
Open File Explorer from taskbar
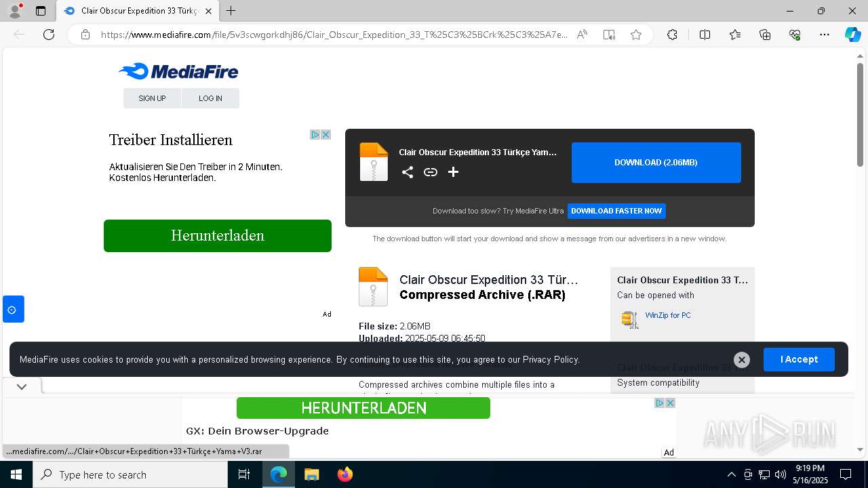point(311,474)
